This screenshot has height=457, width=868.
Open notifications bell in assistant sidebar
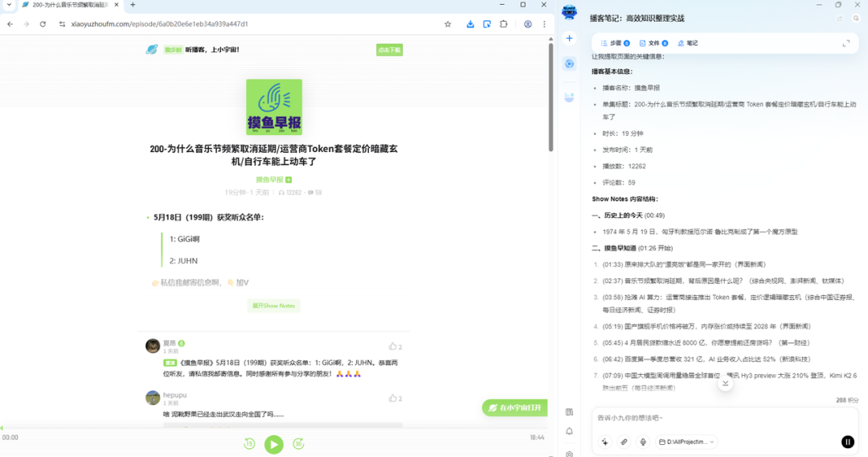(569, 431)
